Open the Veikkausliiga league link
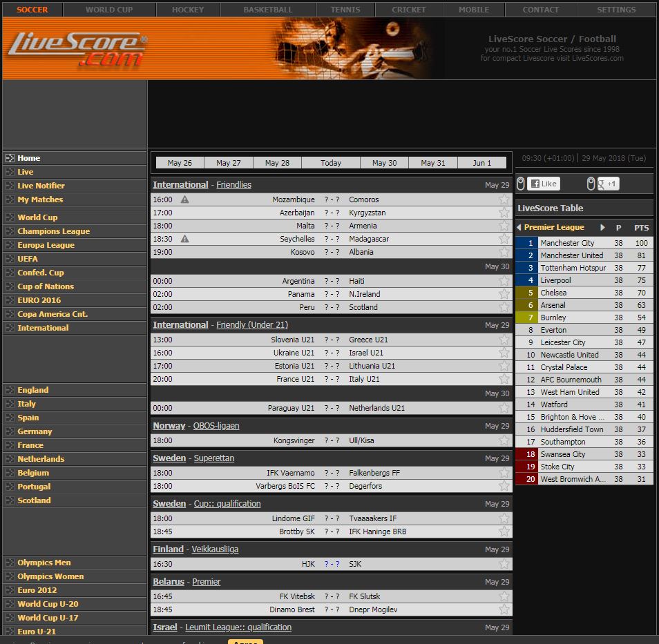The image size is (659, 644). pyautogui.click(x=216, y=549)
